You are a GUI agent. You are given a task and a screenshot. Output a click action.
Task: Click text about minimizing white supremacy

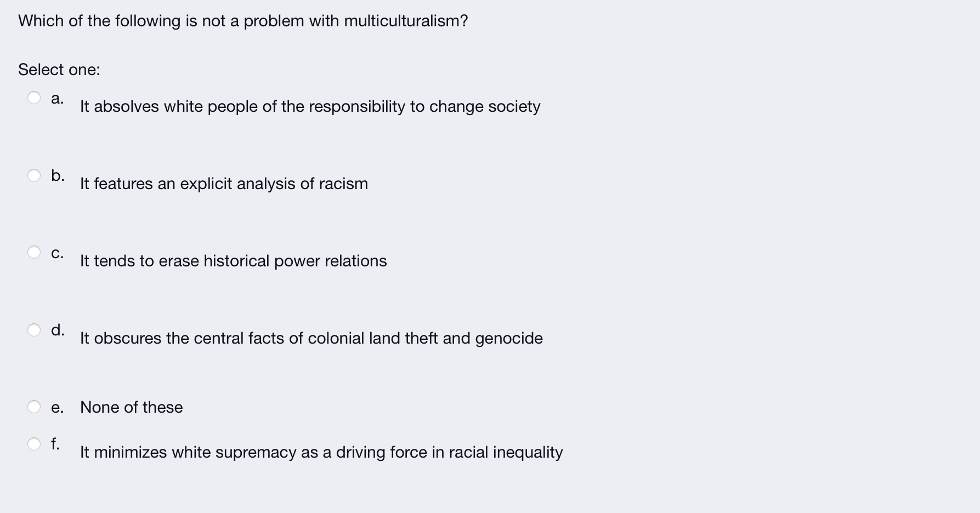pos(321,452)
